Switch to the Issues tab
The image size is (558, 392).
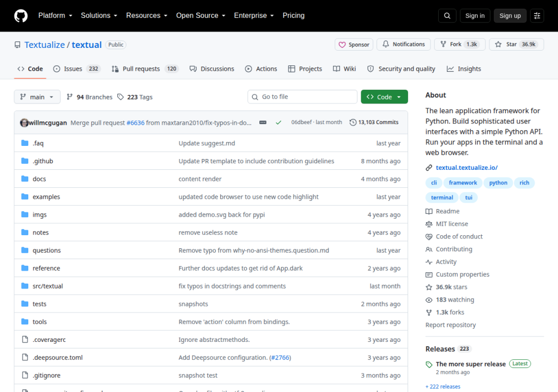77,69
